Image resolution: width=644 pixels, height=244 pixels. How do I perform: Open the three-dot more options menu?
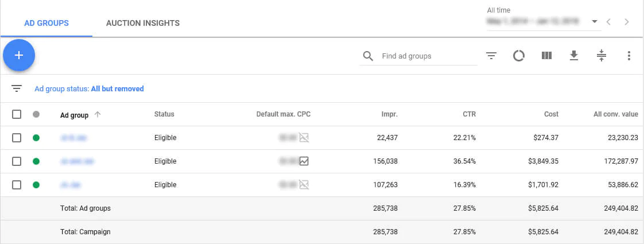click(x=629, y=56)
